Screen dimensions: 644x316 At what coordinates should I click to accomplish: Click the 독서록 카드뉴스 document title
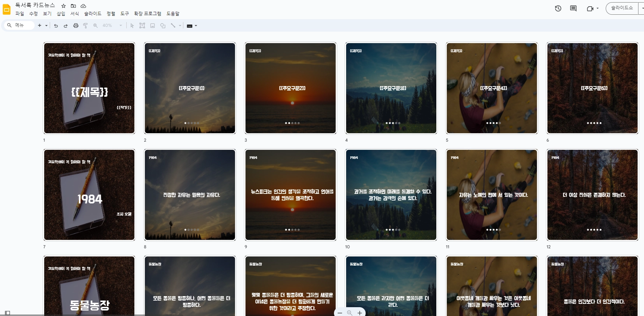pyautogui.click(x=35, y=5)
